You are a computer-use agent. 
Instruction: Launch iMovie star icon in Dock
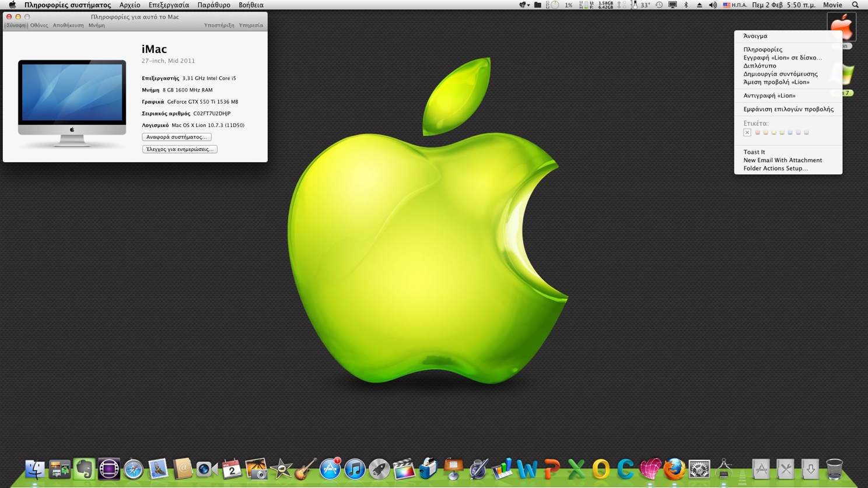(x=281, y=469)
